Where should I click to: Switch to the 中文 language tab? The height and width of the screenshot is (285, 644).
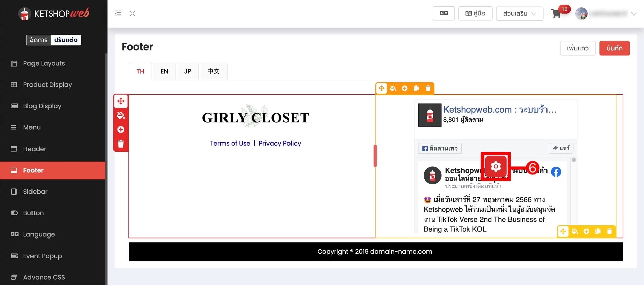(213, 71)
